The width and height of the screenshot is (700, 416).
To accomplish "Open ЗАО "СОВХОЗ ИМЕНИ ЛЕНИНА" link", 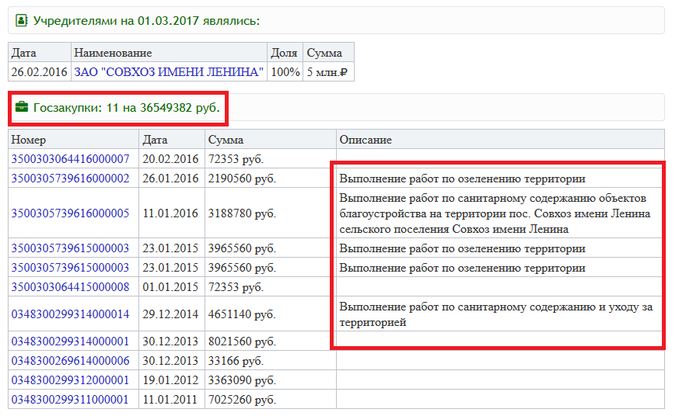I will pyautogui.click(x=169, y=72).
